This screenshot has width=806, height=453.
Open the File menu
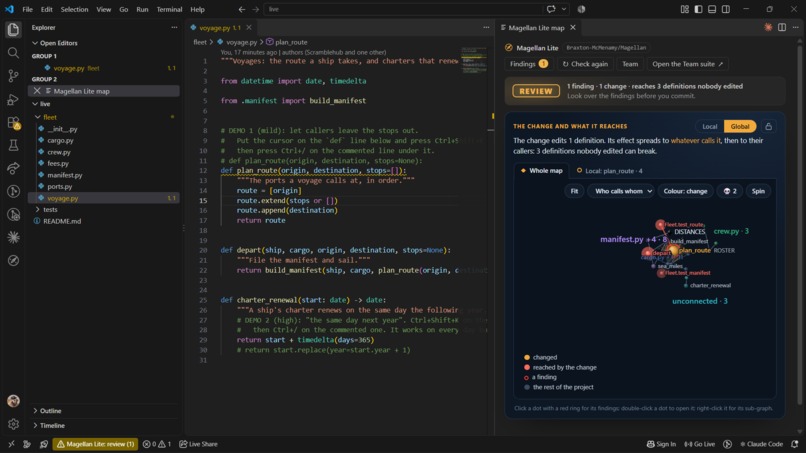coord(27,9)
